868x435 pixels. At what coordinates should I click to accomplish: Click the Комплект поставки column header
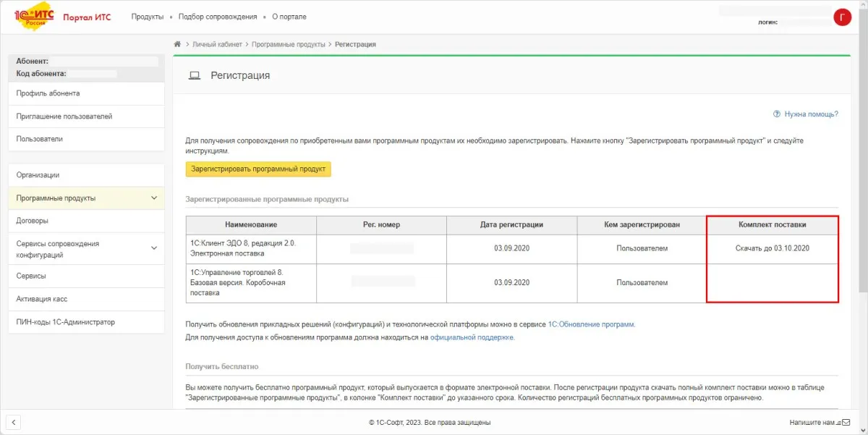pos(773,225)
